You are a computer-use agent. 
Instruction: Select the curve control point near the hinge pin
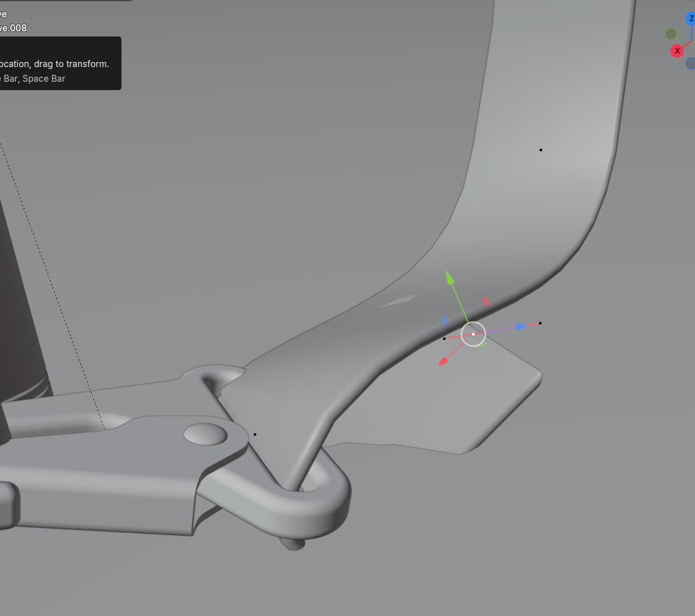click(x=255, y=435)
